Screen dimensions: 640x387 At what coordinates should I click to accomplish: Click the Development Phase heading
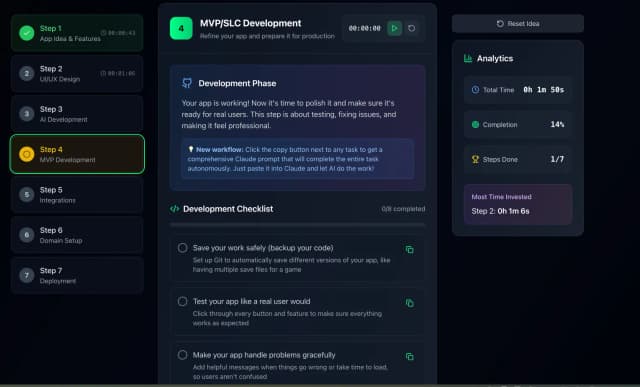coord(237,83)
